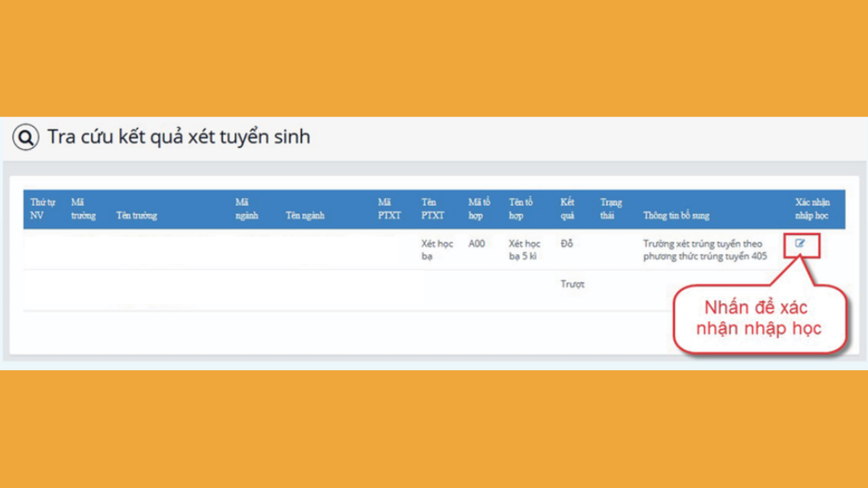
Task: Click the 'Thông tin bổ sung' column header
Action: [676, 216]
